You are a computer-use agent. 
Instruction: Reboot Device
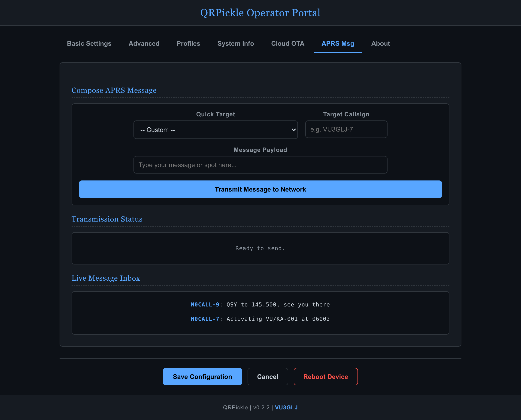pos(326,376)
